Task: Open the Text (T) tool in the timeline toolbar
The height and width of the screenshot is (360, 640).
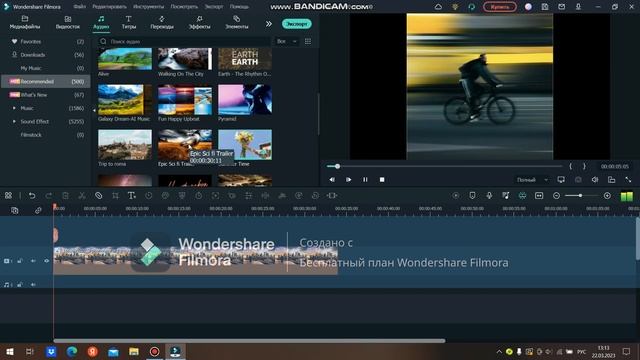Action: click(131, 196)
